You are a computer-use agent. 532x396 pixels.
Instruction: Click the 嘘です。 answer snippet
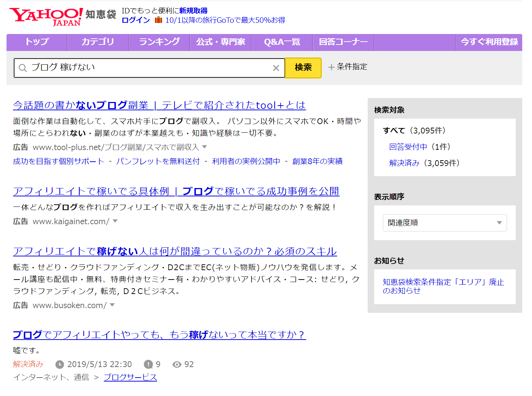pos(26,350)
